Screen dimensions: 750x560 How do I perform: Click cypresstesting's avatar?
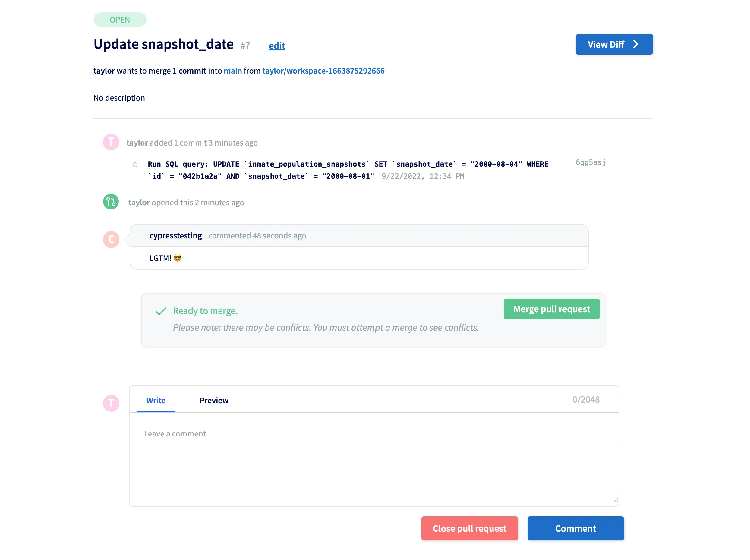(x=111, y=239)
